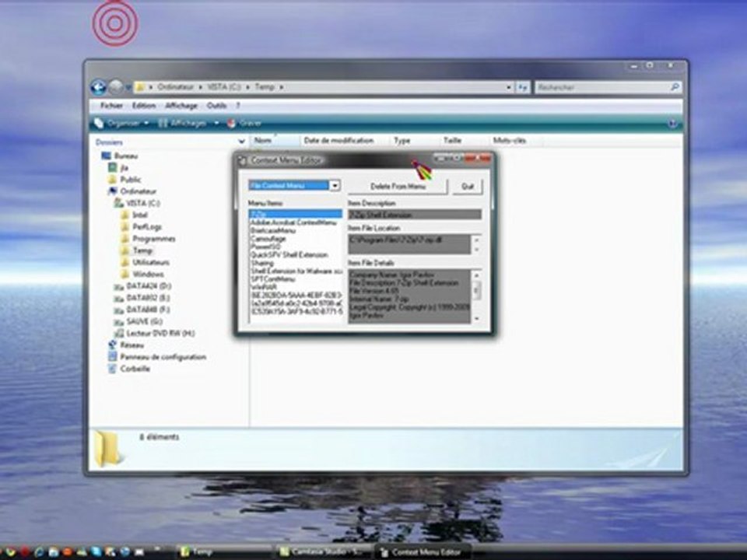Open the Organiser toolbar dropdown
The width and height of the screenshot is (747, 560).
[x=121, y=124]
